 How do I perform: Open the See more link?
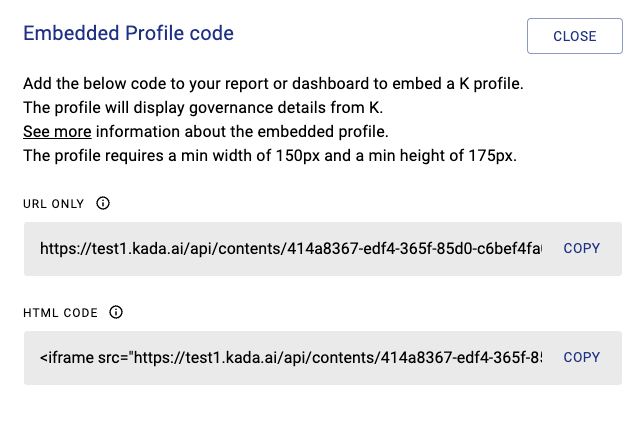(x=57, y=131)
